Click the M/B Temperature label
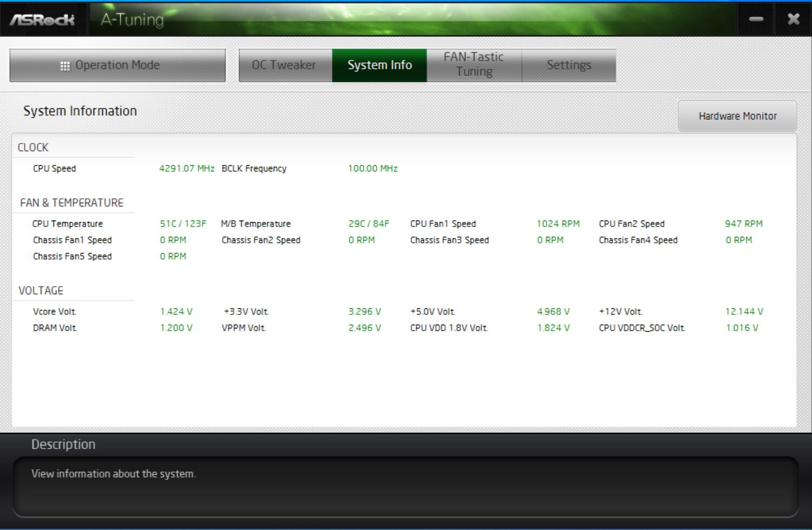The width and height of the screenshot is (812, 530). [x=256, y=224]
